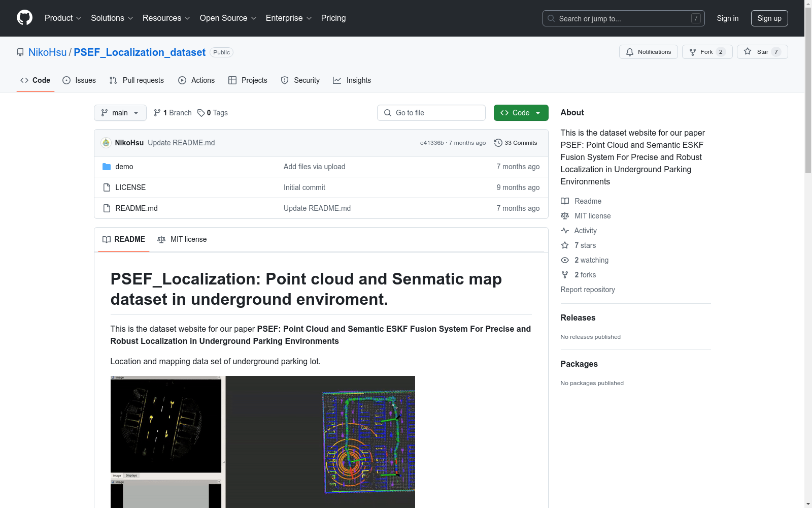View the 33 Commits history
The image size is (812, 508).
[516, 143]
